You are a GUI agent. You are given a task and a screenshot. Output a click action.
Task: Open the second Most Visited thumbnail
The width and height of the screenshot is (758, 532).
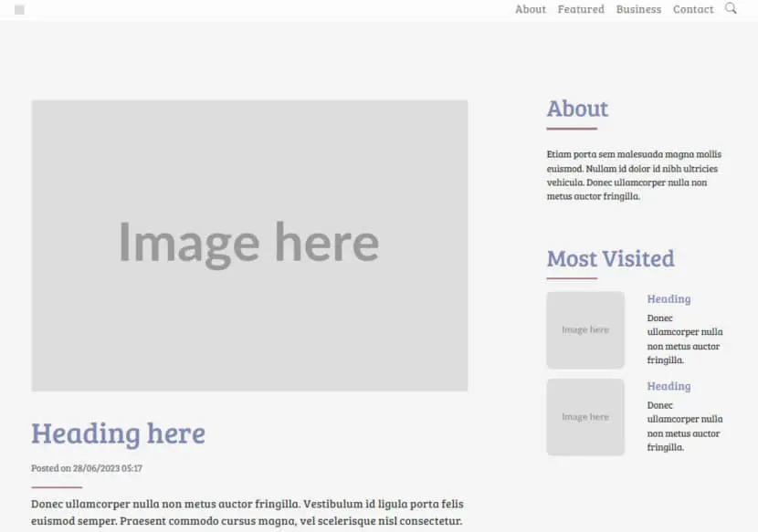pyautogui.click(x=585, y=417)
